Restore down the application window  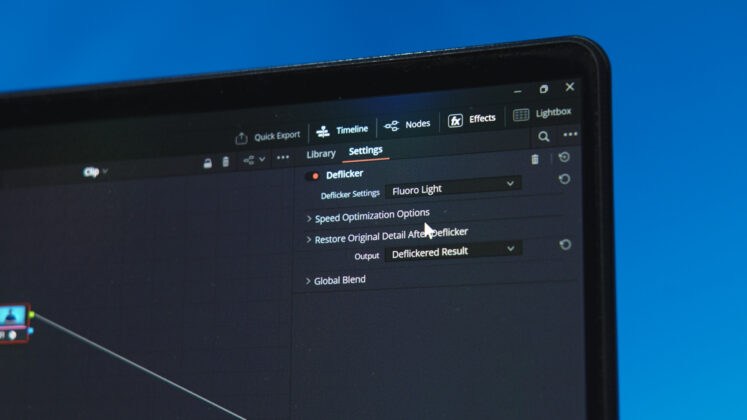coord(544,89)
